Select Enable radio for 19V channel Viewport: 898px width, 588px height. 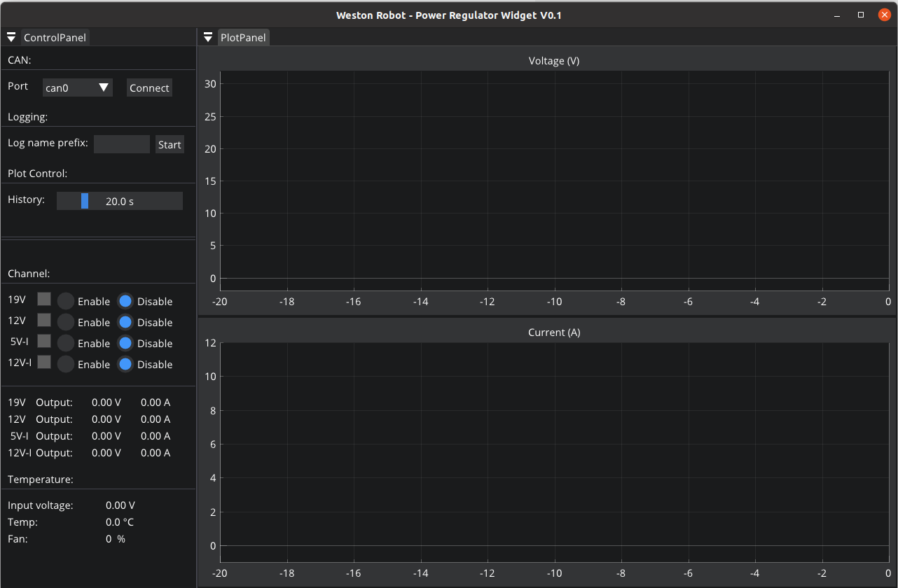coord(66,301)
